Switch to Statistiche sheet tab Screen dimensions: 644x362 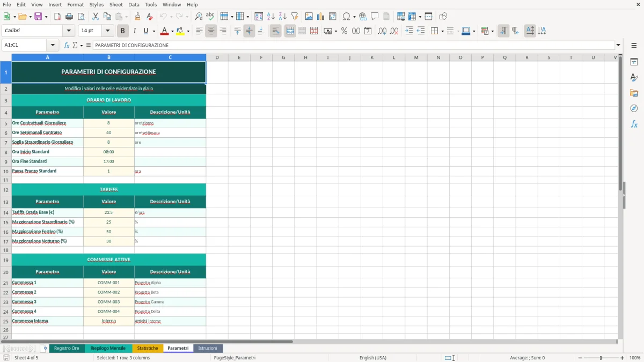[148, 348]
